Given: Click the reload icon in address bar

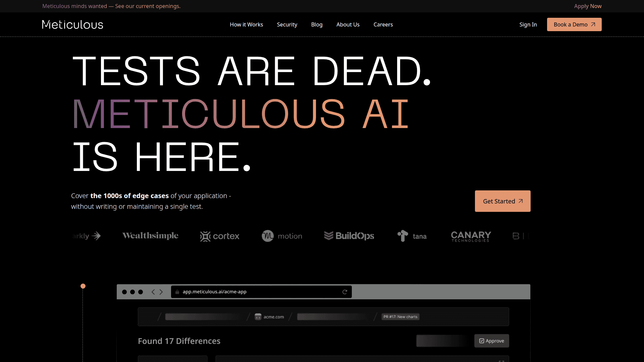Looking at the screenshot, I should (x=344, y=292).
